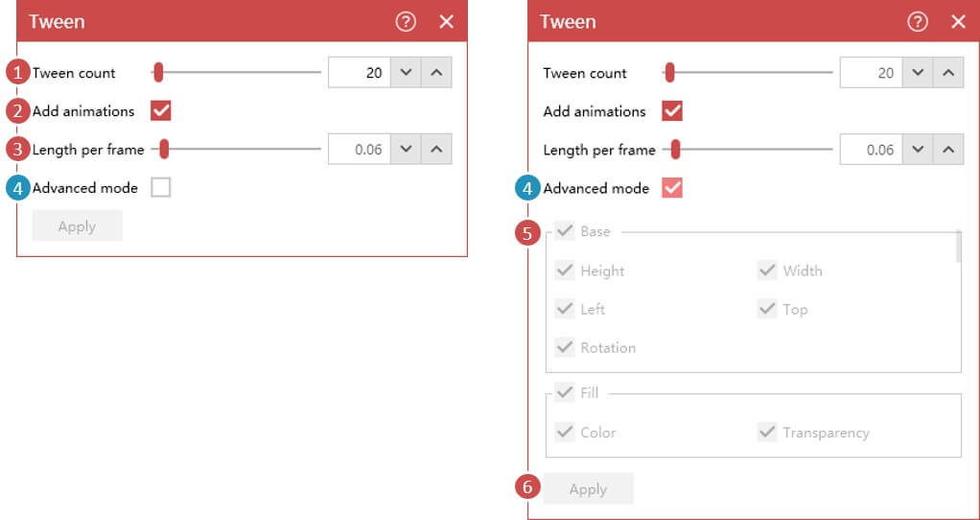980x520 pixels.
Task: Decrease Length per frame in the compact Tween dialog
Action: click(x=406, y=150)
